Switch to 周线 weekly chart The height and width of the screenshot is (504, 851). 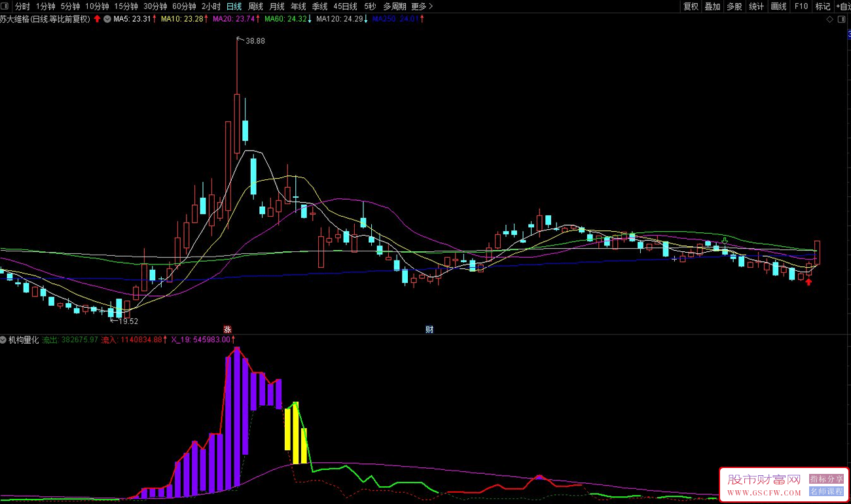[255, 7]
